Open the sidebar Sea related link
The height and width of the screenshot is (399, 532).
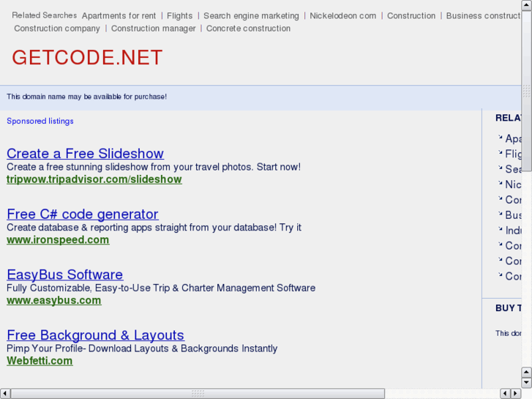(513, 169)
